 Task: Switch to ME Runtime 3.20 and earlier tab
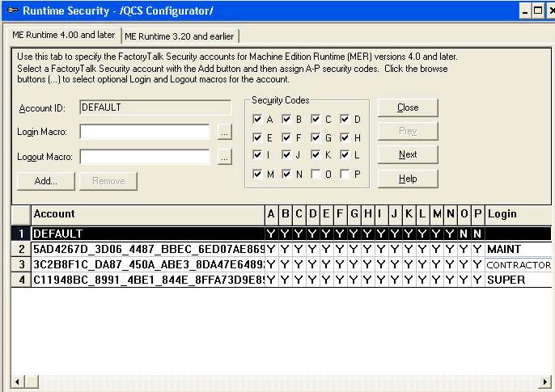point(180,36)
